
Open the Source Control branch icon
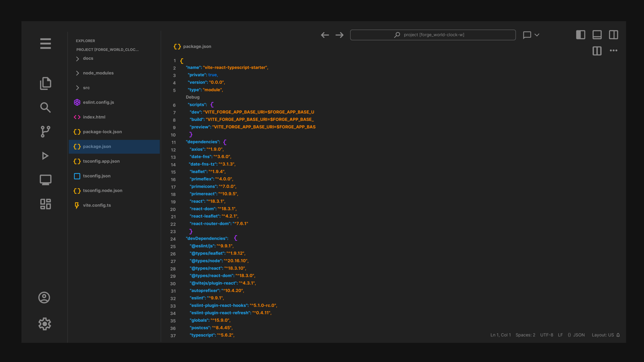[46, 131]
